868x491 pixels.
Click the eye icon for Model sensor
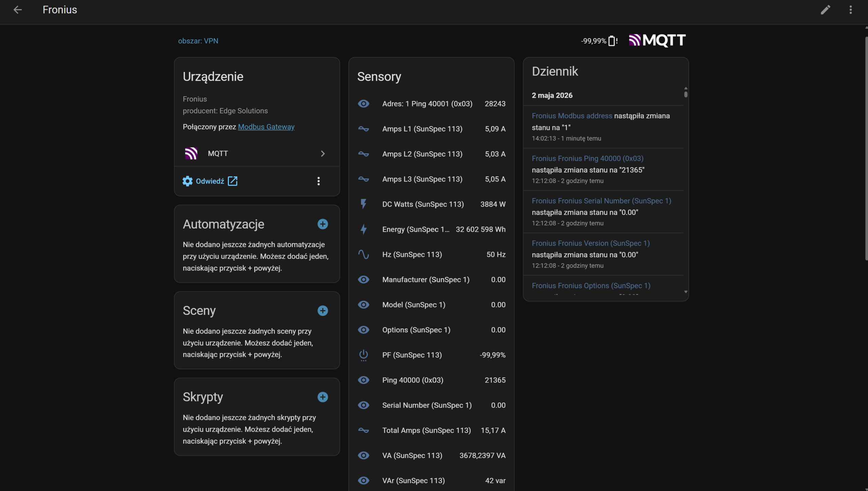pyautogui.click(x=363, y=305)
